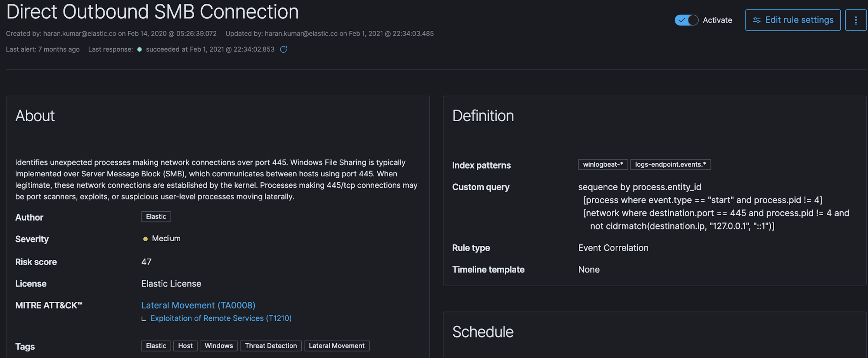Click the Elastic author badge
Image resolution: width=868 pixels, height=358 pixels.
pos(156,217)
